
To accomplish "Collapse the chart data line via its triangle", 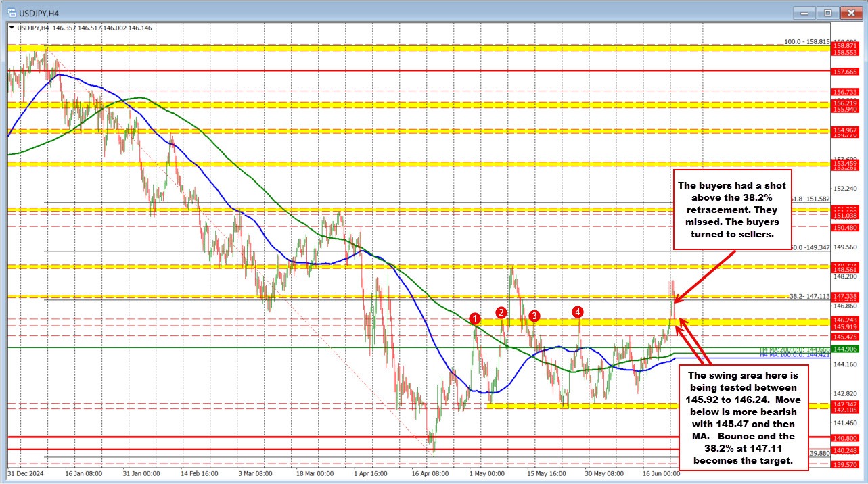I will (x=12, y=28).
